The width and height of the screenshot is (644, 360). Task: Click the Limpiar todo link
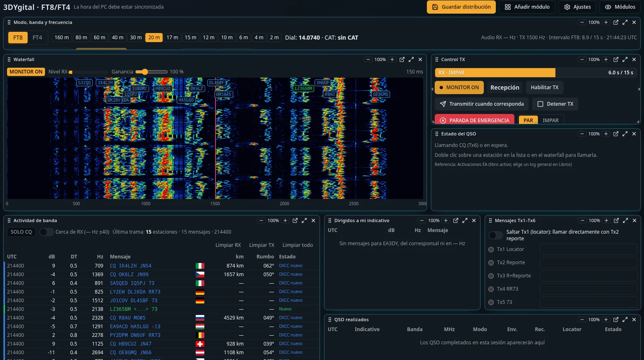coord(298,245)
